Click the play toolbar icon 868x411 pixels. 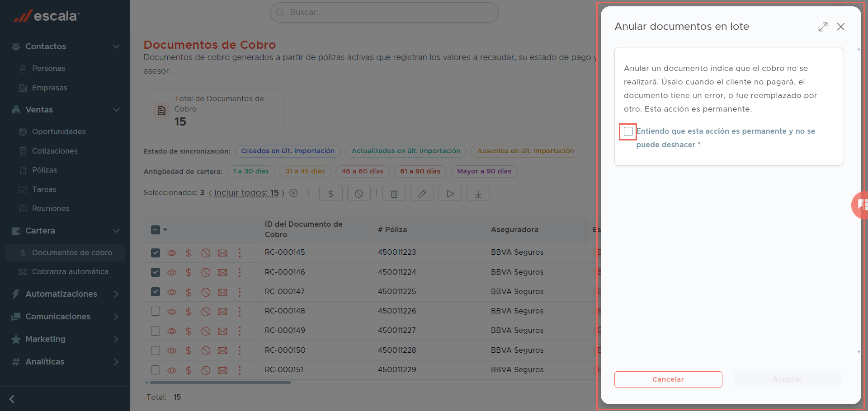tap(450, 193)
